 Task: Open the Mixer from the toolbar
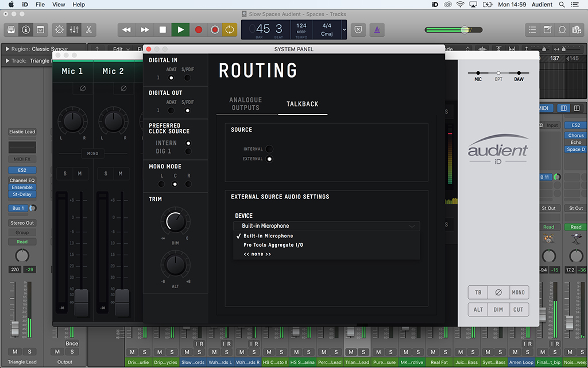click(x=74, y=29)
